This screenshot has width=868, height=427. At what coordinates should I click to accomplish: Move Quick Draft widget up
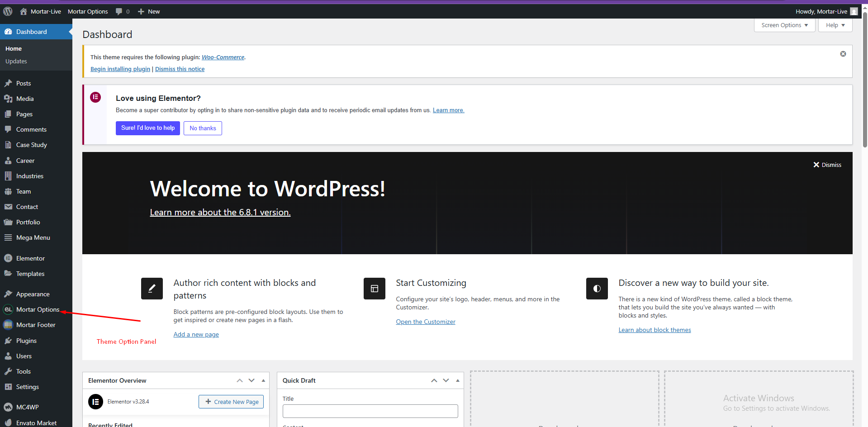[x=434, y=380]
